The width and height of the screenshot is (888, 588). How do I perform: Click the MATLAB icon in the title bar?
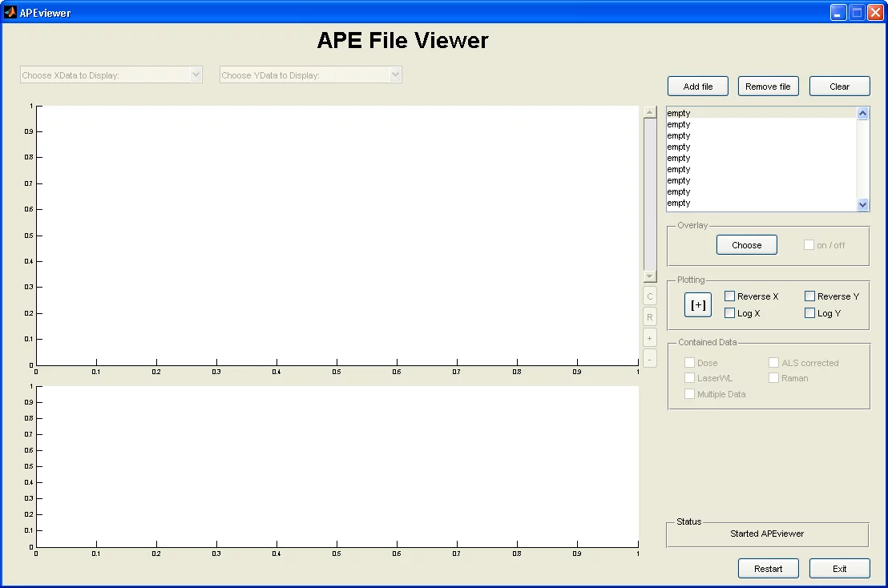click(x=10, y=12)
